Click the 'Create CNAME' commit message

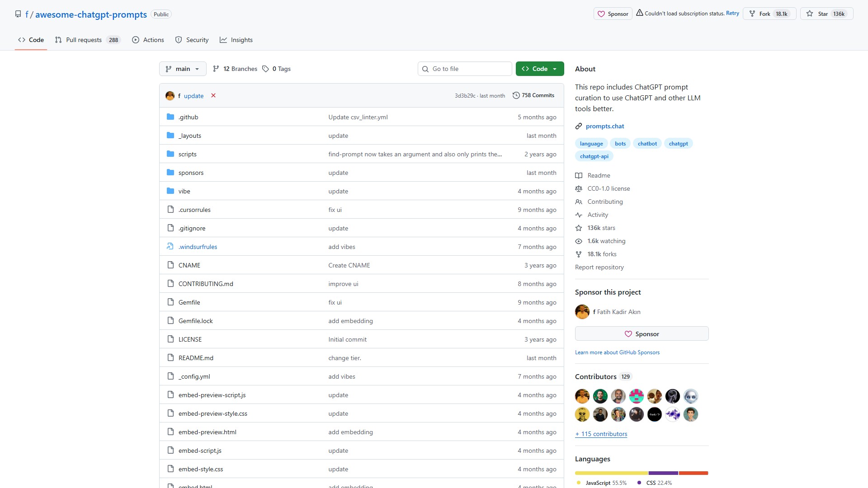(x=349, y=265)
